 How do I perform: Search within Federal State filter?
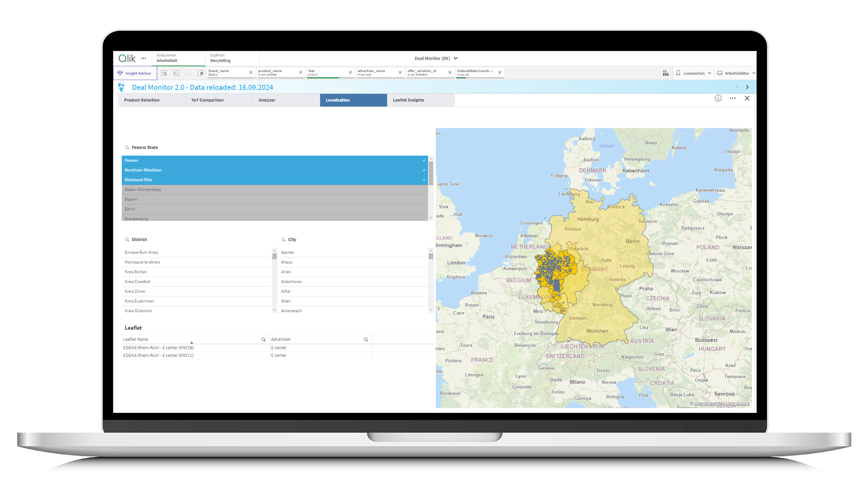coord(127,148)
